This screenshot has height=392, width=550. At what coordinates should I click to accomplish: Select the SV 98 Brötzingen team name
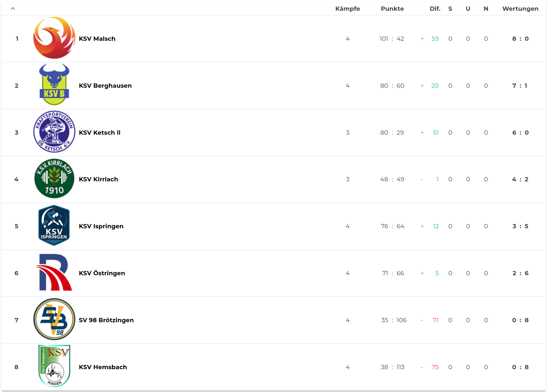(x=106, y=320)
